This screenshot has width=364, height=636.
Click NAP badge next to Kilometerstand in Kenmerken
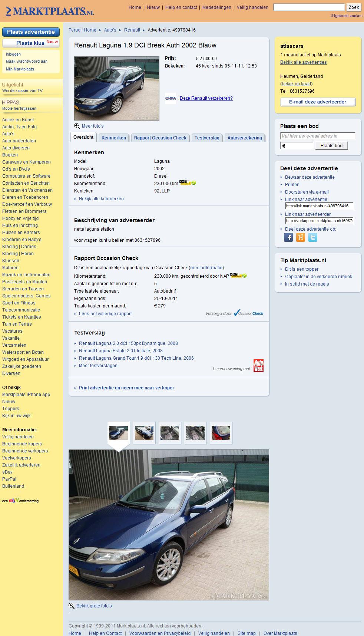pyautogui.click(x=188, y=182)
